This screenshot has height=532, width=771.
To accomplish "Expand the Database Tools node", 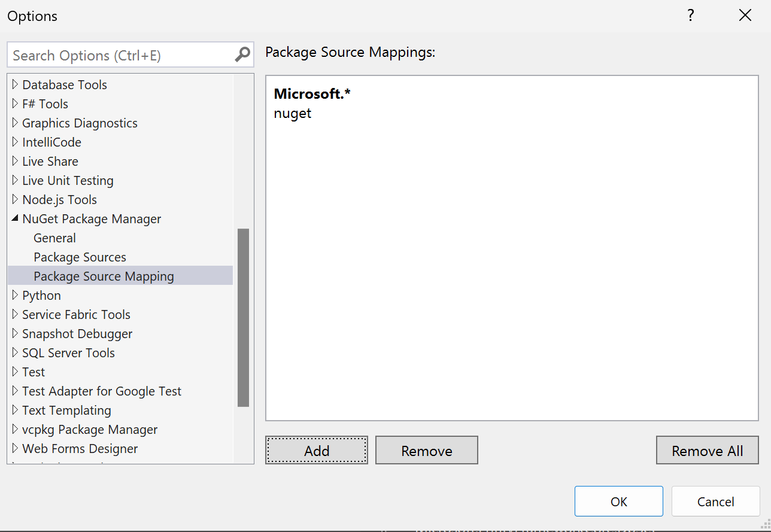I will point(15,85).
